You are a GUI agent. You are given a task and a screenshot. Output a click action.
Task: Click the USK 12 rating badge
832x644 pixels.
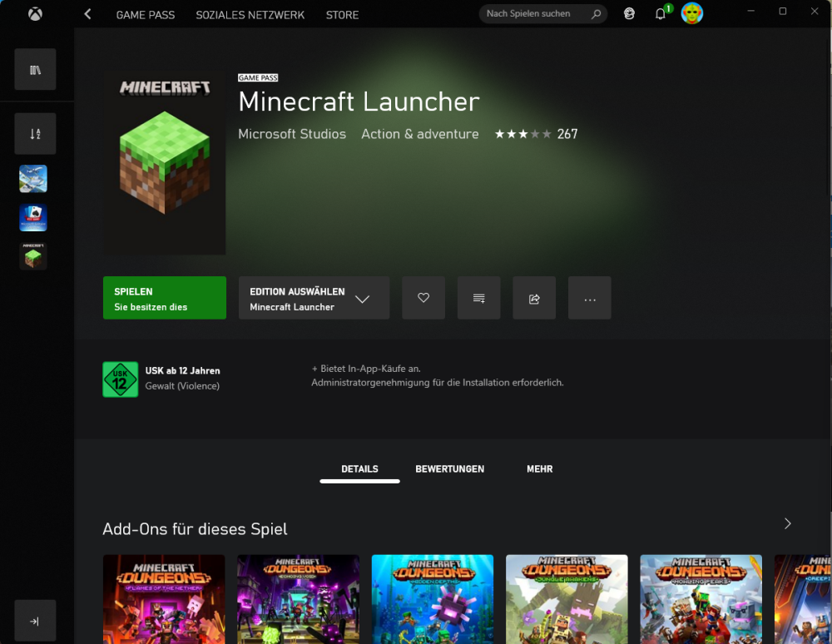[121, 379]
